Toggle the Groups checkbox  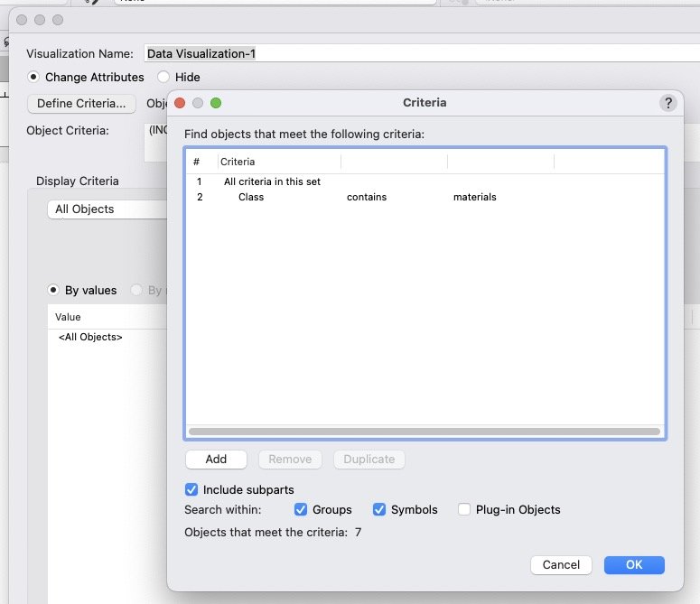(301, 510)
